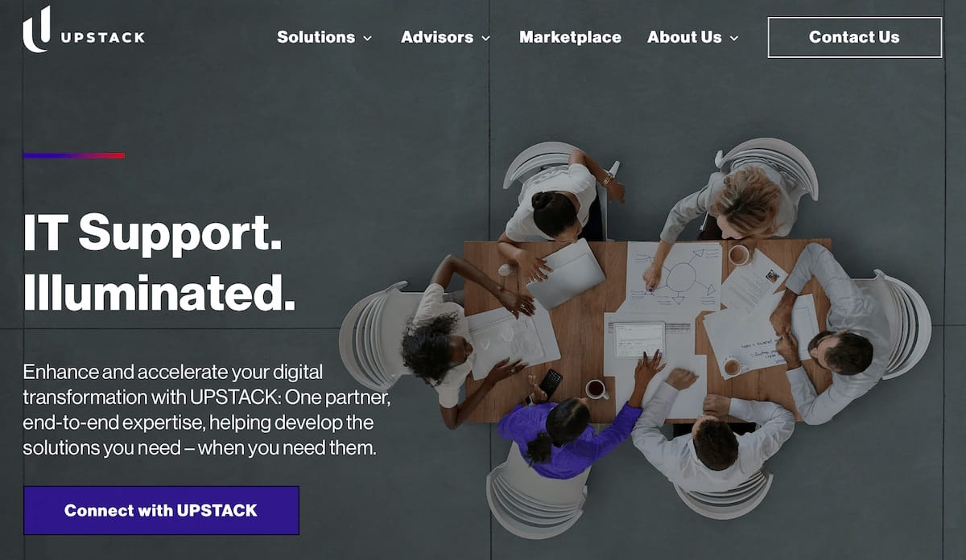
Task: Expand the chevron next to Solutions
Action: [367, 38]
